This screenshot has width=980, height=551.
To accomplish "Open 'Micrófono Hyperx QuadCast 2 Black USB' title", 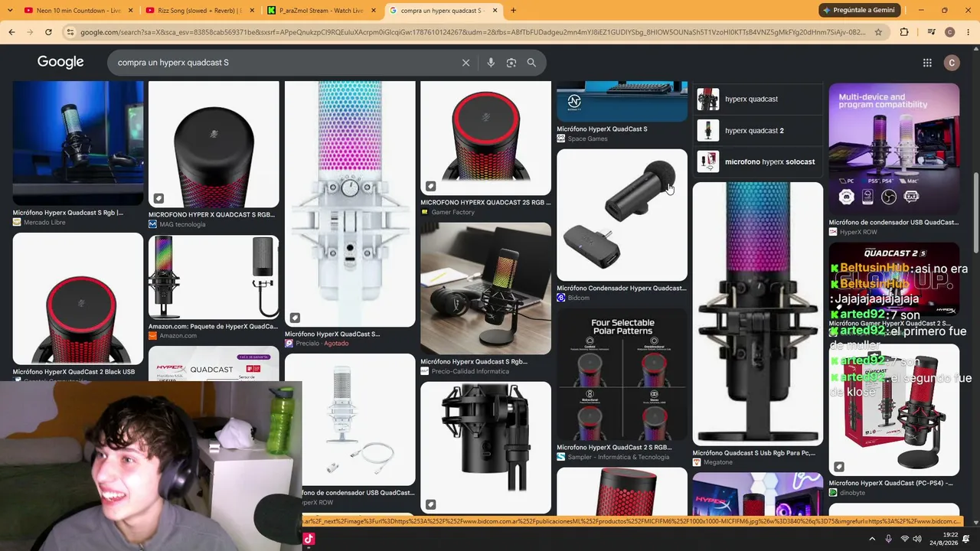I will [x=73, y=372].
